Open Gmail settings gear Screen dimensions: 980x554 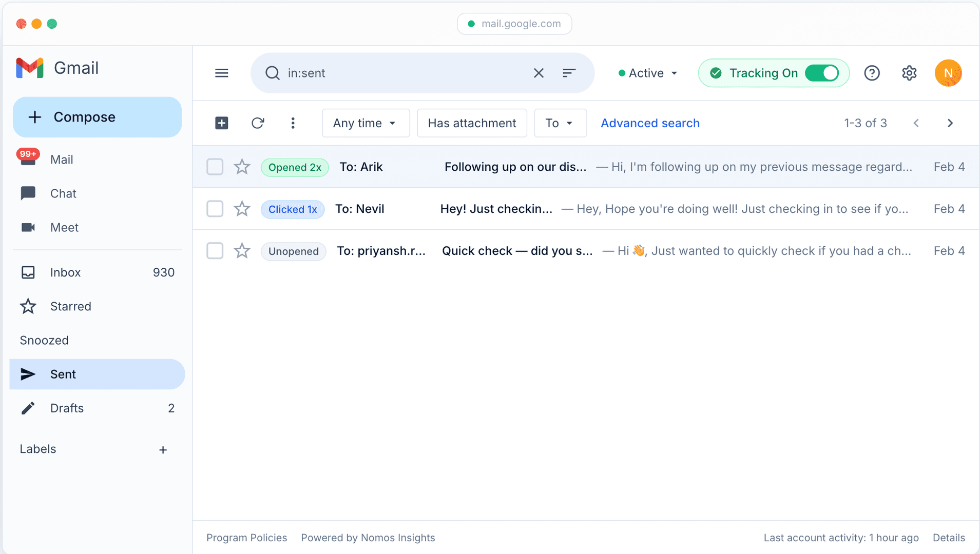[x=909, y=73]
